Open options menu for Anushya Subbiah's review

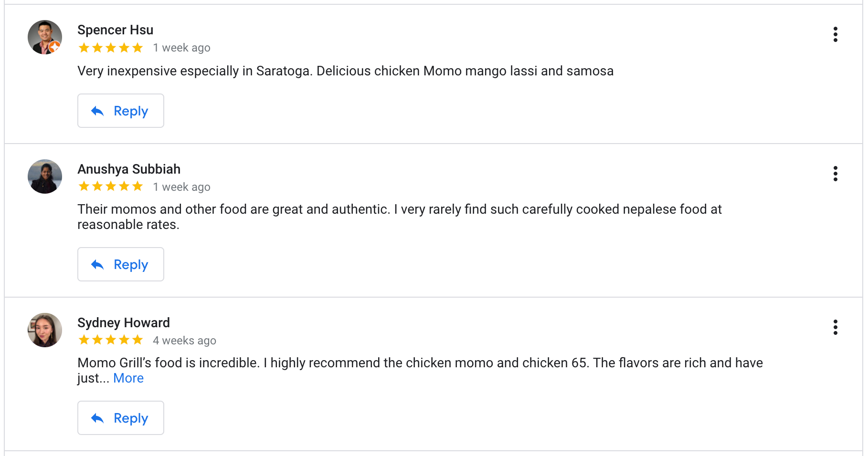(x=835, y=174)
